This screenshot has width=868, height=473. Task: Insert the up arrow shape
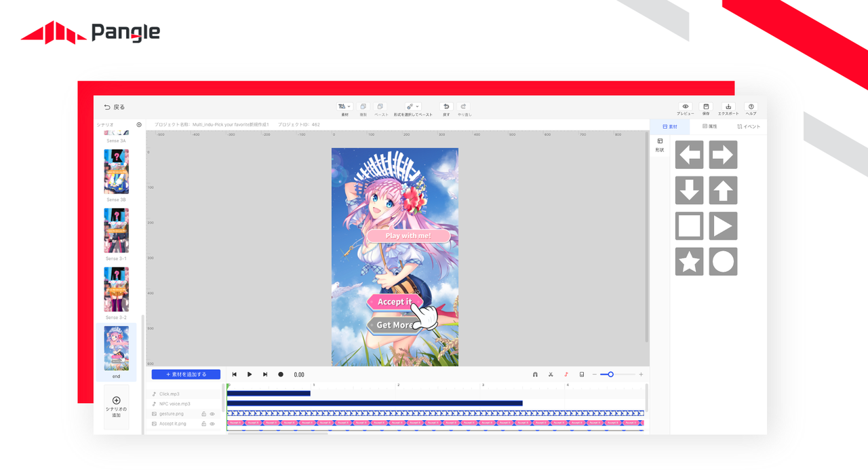(x=723, y=191)
